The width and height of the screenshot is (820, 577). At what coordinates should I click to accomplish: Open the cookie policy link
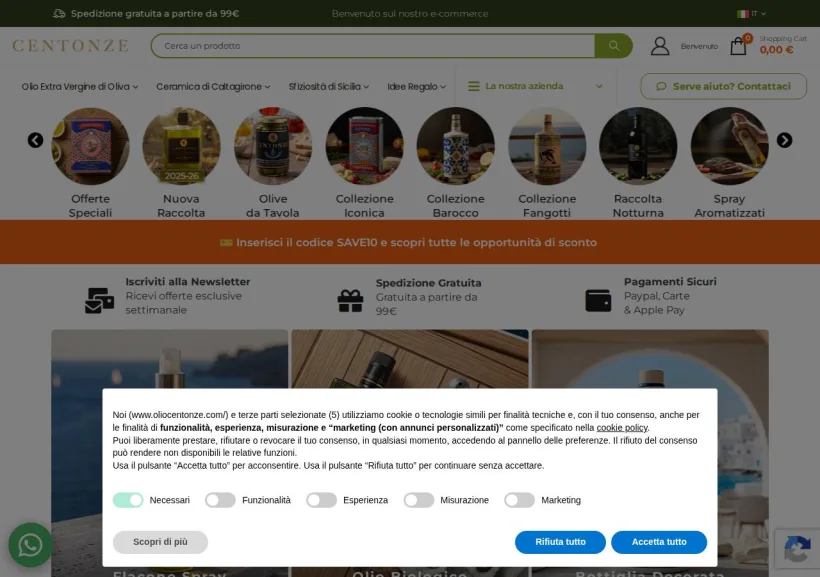(622, 428)
